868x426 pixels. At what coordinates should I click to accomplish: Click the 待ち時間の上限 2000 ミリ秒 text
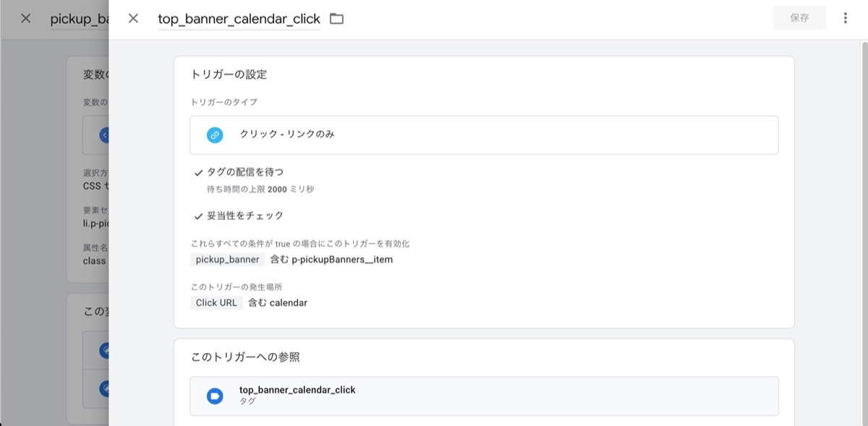coord(260,189)
